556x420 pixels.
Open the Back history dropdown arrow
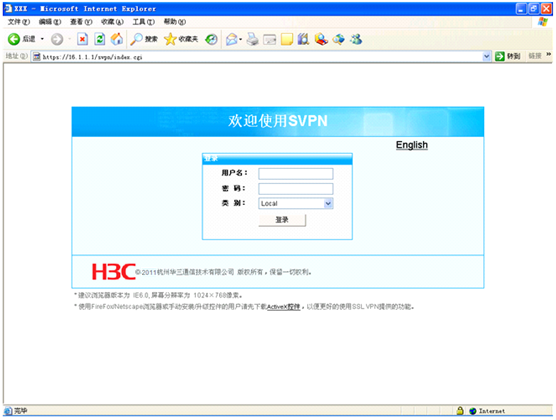(x=42, y=39)
